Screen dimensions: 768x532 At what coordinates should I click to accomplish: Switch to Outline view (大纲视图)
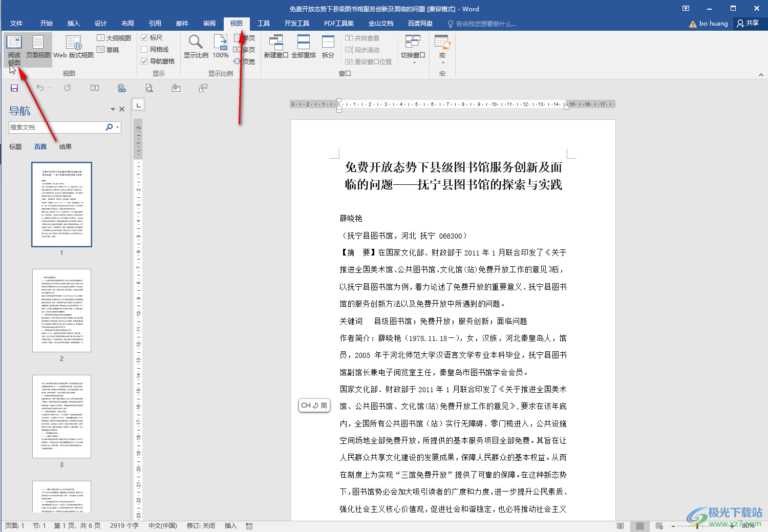(114, 38)
